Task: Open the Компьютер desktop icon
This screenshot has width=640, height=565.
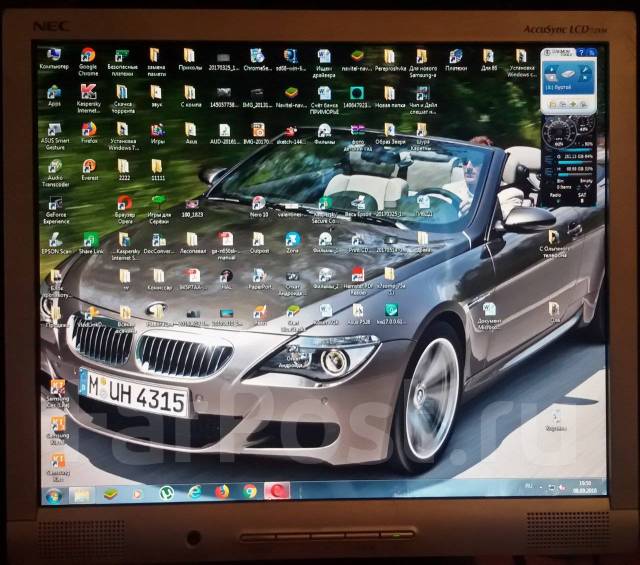Action: 54,56
